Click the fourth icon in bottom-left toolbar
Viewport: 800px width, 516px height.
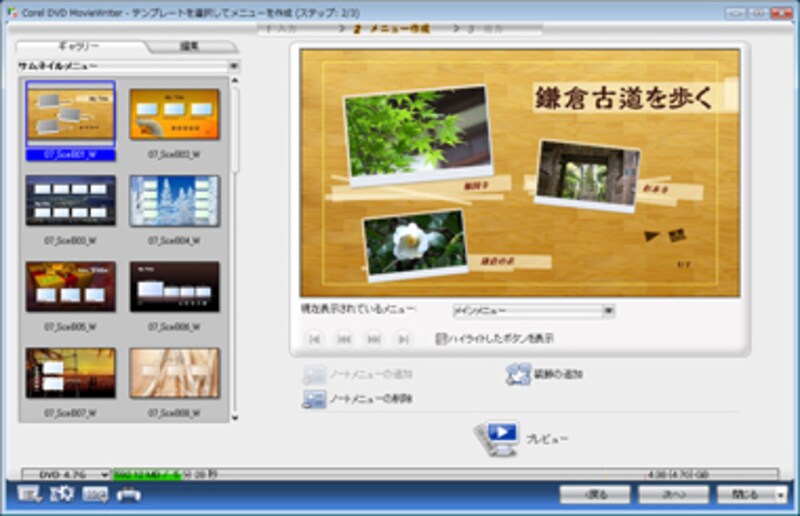point(129,494)
